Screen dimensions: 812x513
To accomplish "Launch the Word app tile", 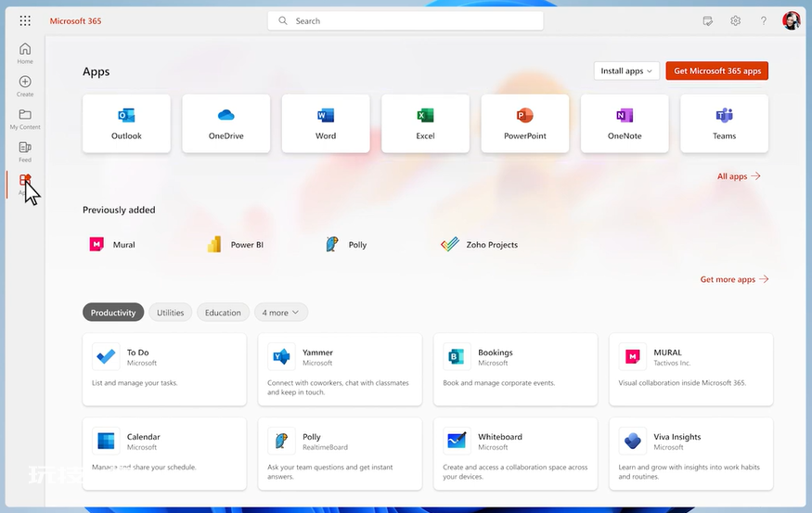I will (x=326, y=123).
